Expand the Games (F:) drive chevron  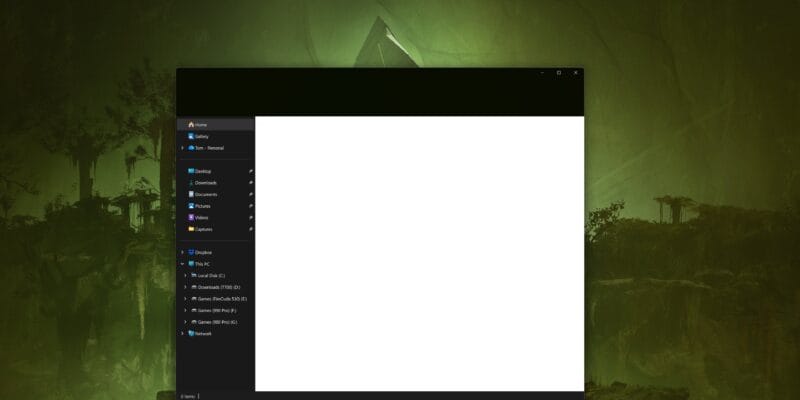(x=185, y=310)
